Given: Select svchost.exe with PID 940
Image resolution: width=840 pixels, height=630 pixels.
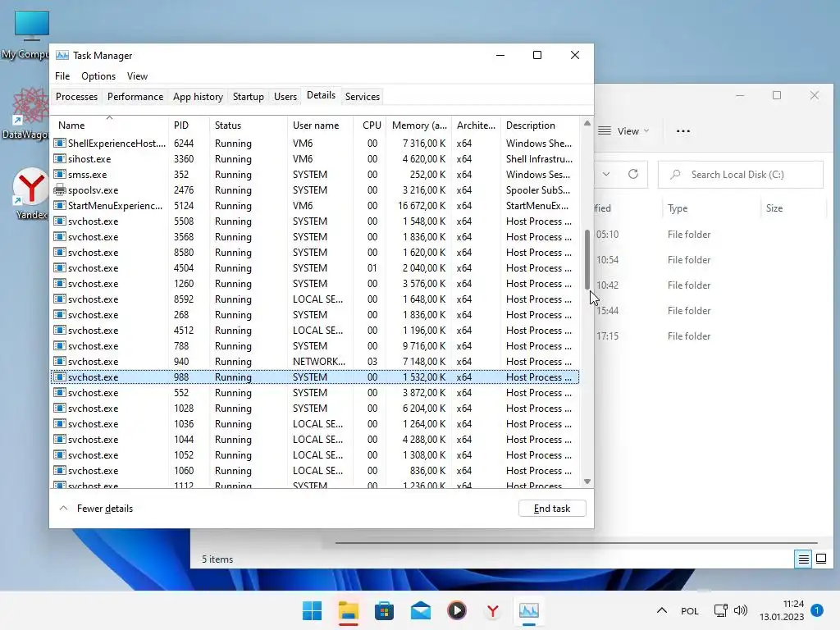Looking at the screenshot, I should click(315, 362).
